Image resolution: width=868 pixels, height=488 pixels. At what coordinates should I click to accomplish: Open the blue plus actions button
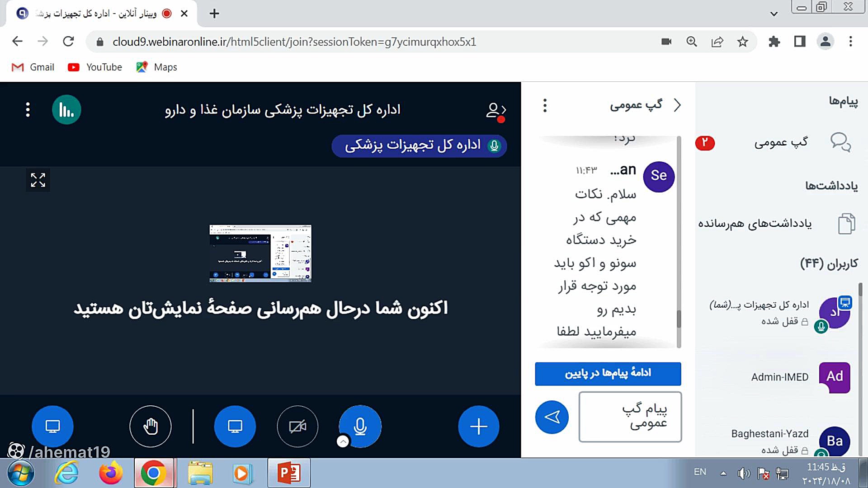click(478, 426)
